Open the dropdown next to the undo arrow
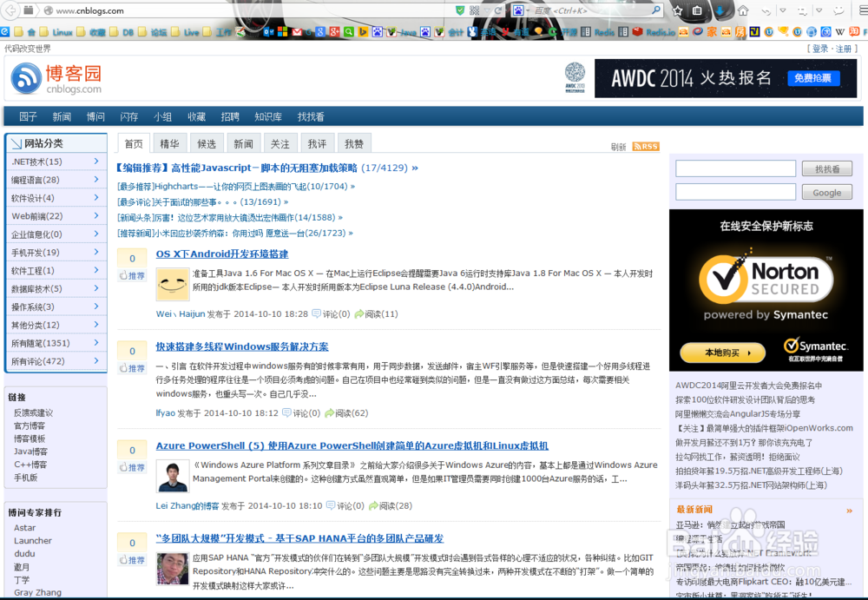 (783, 10)
